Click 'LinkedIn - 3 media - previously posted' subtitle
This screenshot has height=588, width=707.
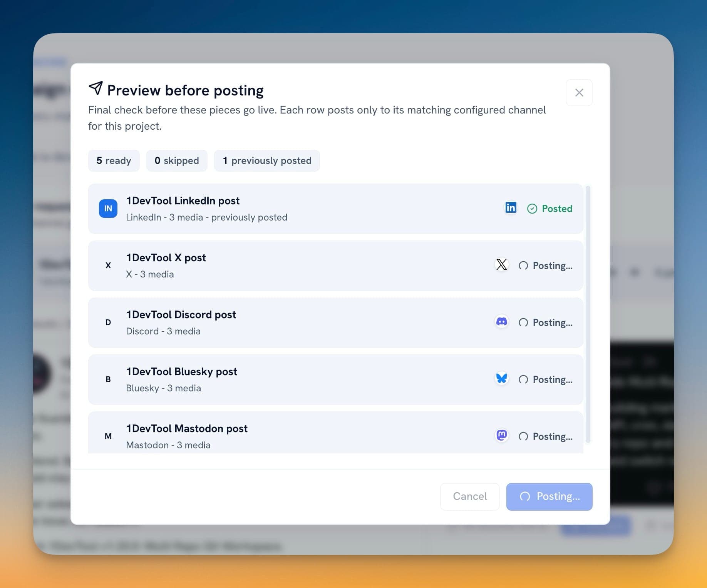(x=206, y=217)
